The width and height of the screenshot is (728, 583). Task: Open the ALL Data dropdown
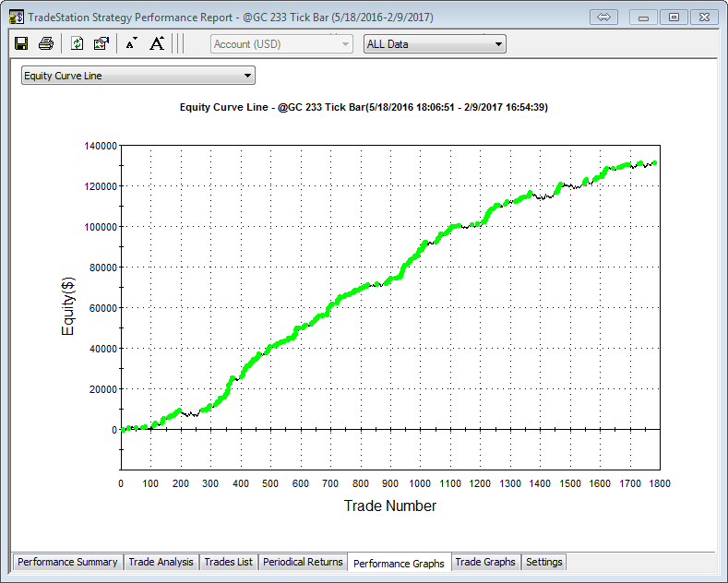point(435,43)
